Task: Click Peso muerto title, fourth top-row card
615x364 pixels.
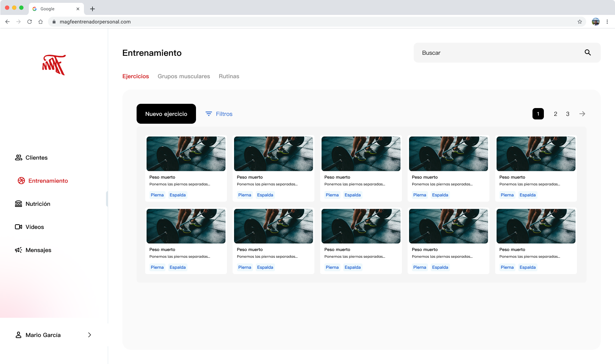Action: click(x=425, y=177)
